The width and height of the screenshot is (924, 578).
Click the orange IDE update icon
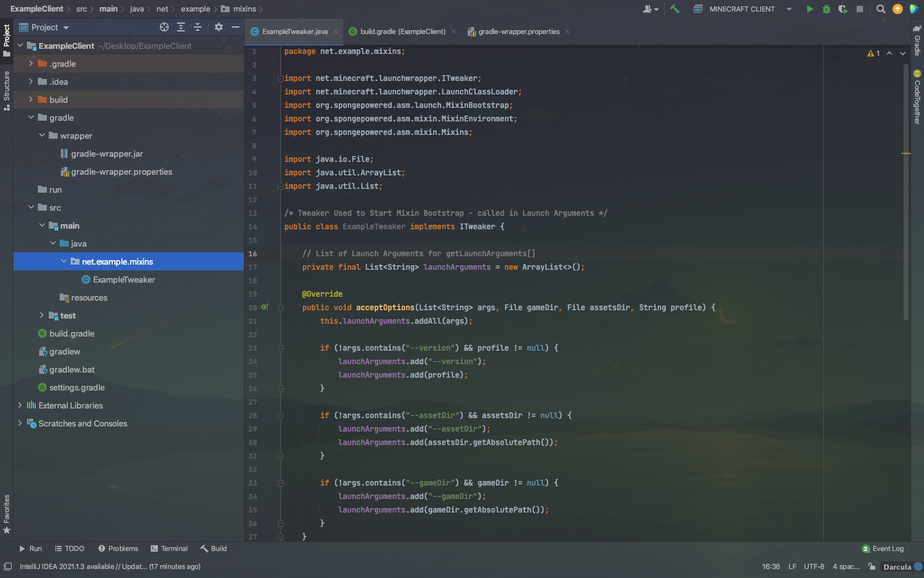click(x=898, y=9)
